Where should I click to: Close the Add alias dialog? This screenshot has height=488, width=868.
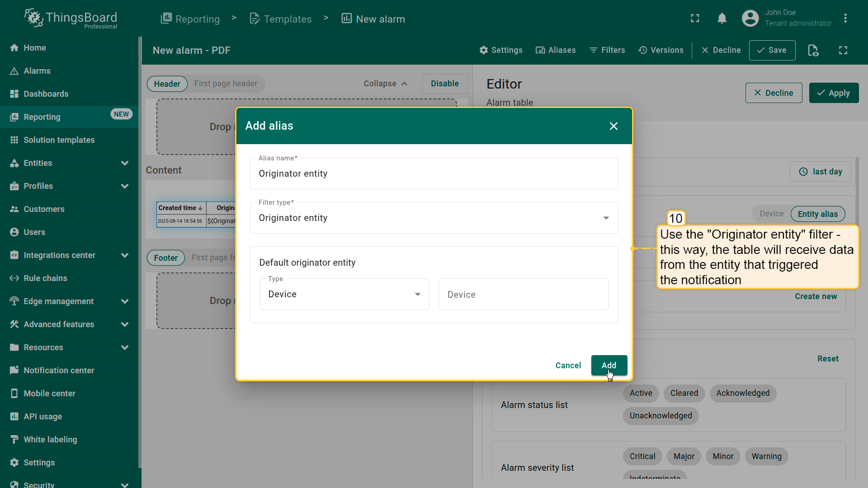point(613,126)
